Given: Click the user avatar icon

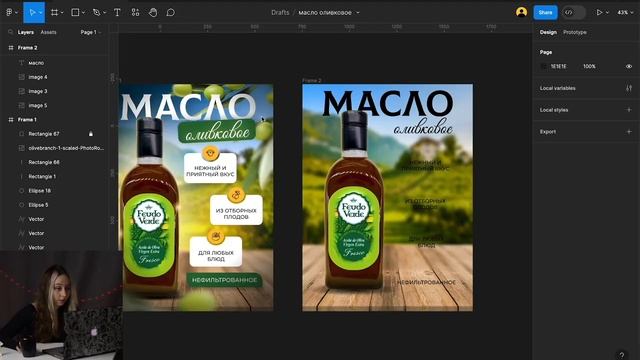Looking at the screenshot, I should pos(521,12).
